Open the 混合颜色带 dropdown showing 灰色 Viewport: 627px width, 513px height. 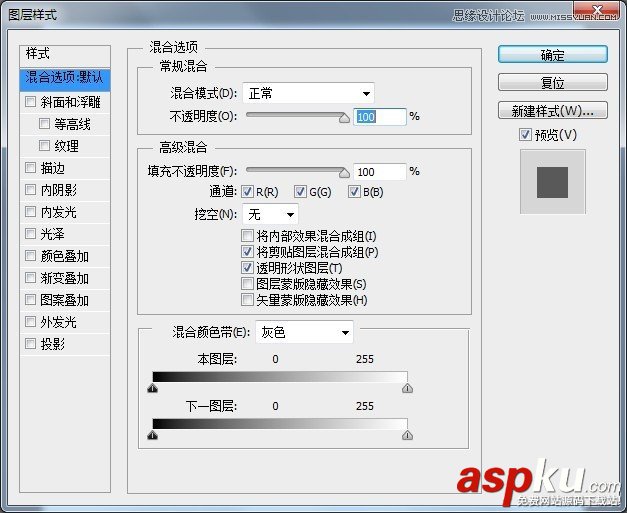[x=304, y=332]
